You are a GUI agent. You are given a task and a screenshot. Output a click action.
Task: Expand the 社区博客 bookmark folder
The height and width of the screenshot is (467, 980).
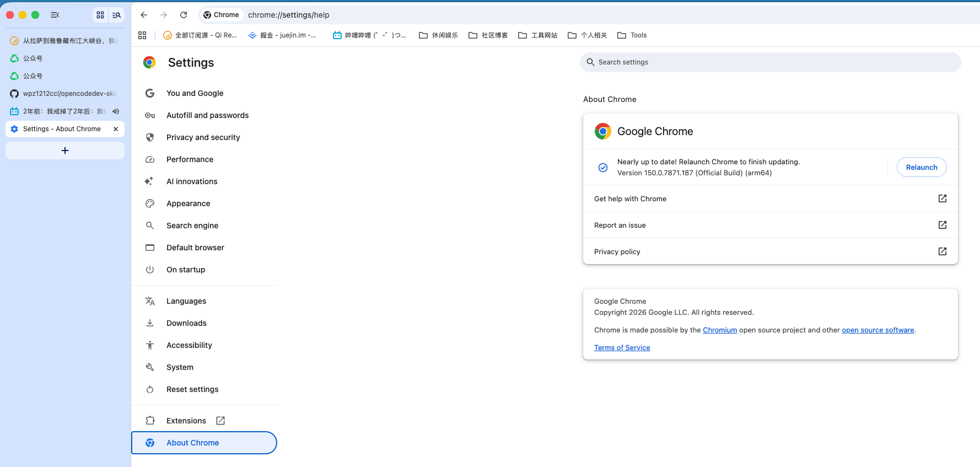coord(488,35)
